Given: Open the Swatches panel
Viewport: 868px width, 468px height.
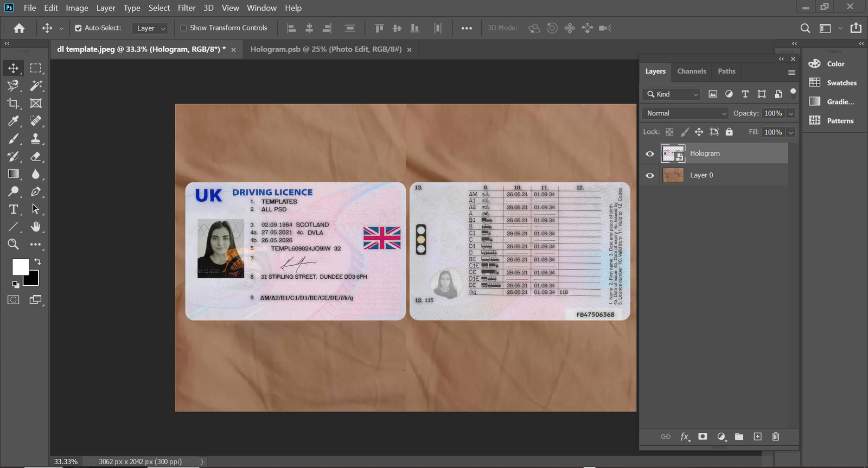Looking at the screenshot, I should tap(834, 83).
